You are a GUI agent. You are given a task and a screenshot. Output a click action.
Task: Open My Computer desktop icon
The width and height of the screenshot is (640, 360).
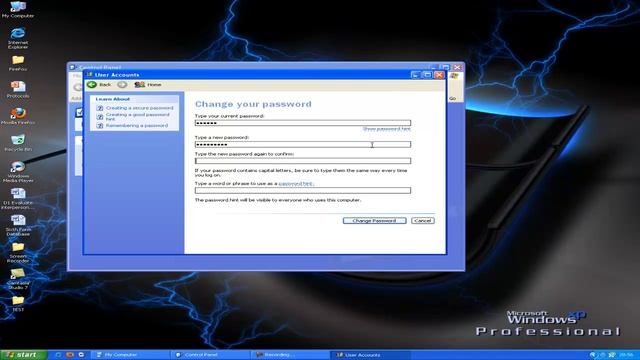(x=18, y=9)
